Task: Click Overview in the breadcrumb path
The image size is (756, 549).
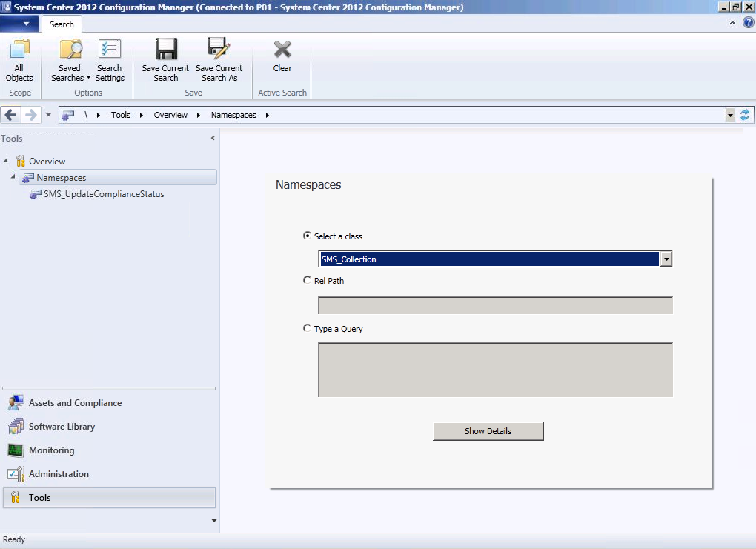Action: [170, 115]
